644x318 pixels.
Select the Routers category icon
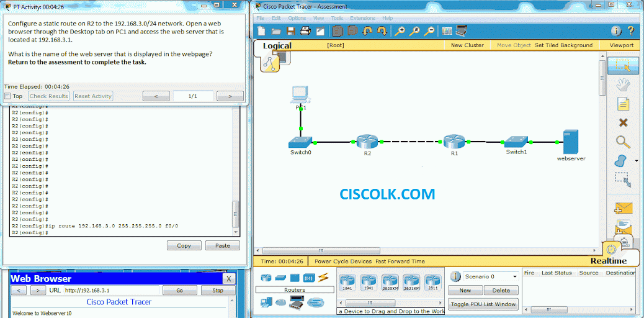(266, 278)
